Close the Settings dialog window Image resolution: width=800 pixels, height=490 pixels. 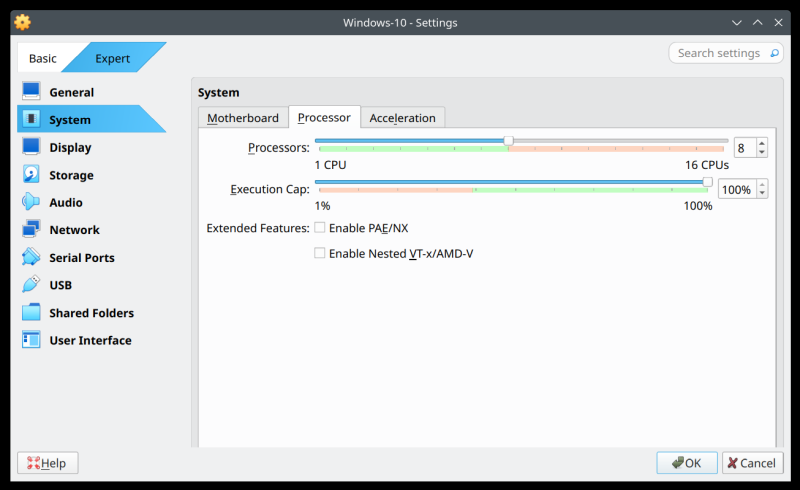[779, 22]
